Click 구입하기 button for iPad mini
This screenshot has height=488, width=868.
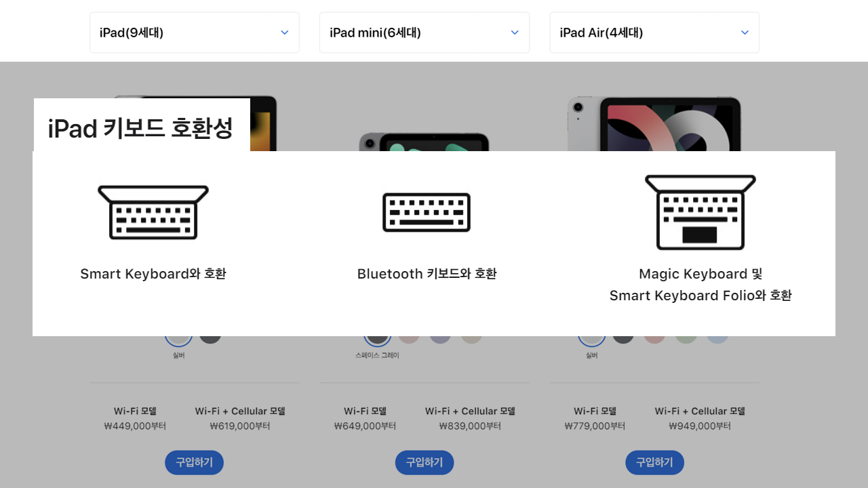pos(425,462)
